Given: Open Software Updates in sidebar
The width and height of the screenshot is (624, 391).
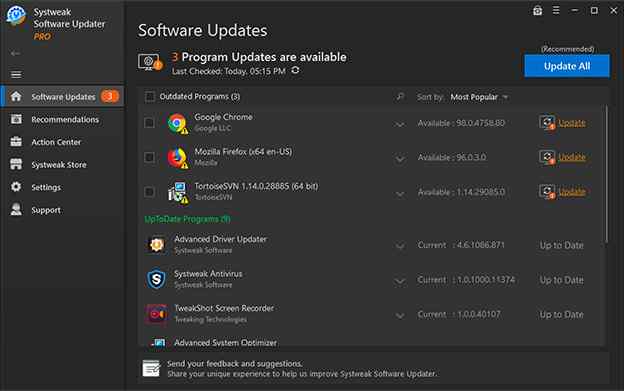Looking at the screenshot, I should pyautogui.click(x=62, y=96).
